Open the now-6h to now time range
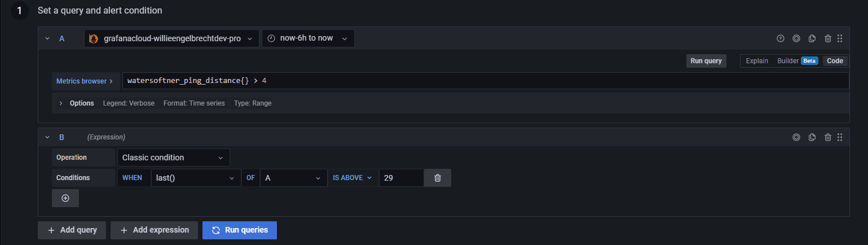This screenshot has height=245, width=868. [308, 38]
